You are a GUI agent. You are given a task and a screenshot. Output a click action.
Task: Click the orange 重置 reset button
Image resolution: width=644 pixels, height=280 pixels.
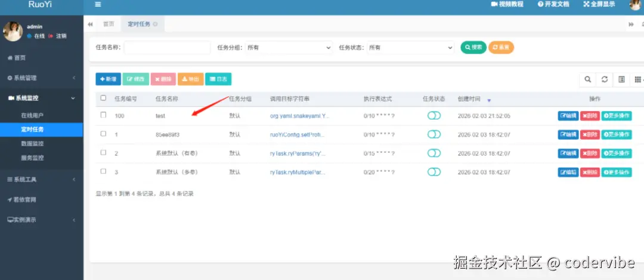501,47
